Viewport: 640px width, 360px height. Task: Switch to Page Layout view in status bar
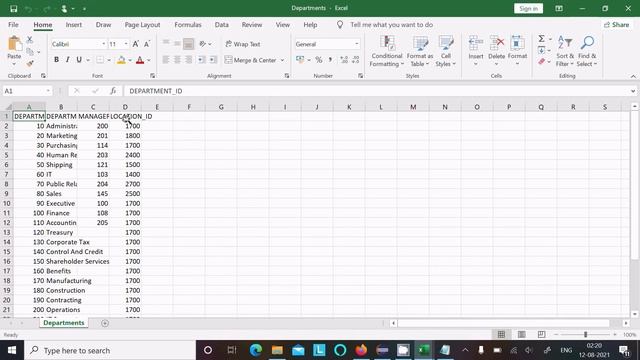click(521, 334)
